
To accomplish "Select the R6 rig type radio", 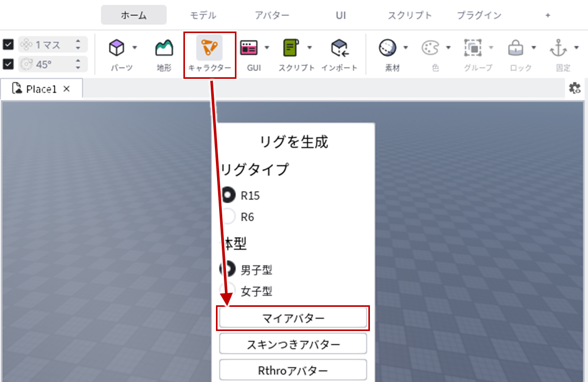I will coord(228,216).
